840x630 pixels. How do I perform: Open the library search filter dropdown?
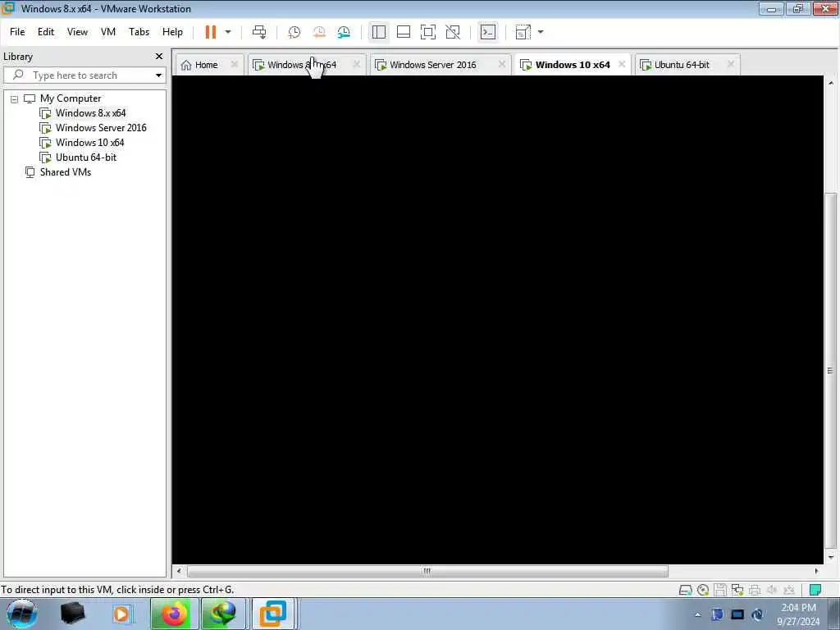[159, 75]
